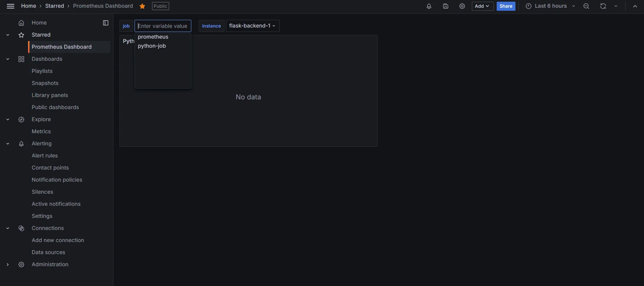Image resolution: width=644 pixels, height=286 pixels.
Task: Open dashboard settings gear icon
Action: click(x=462, y=6)
